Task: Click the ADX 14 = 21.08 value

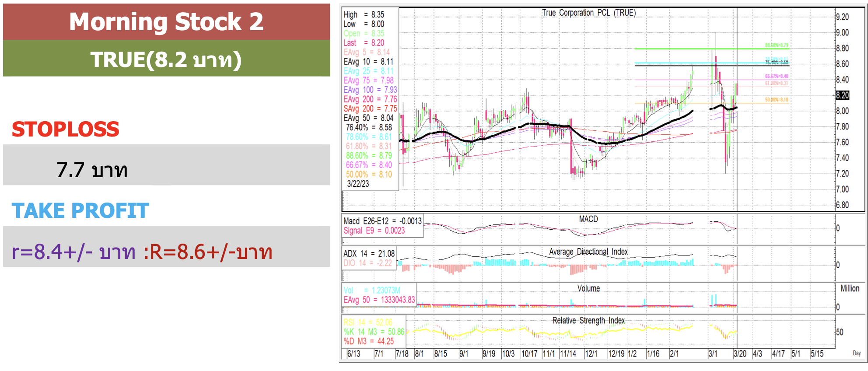Action: 369,254
